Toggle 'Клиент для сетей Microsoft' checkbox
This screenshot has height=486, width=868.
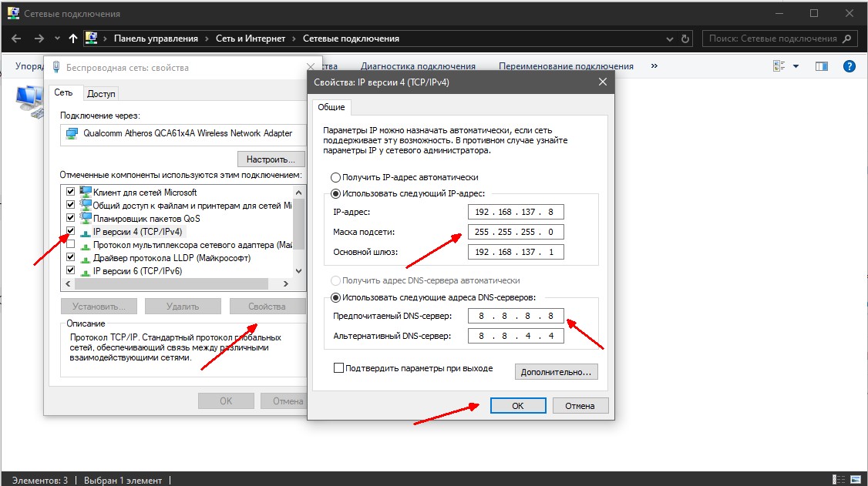(70, 192)
